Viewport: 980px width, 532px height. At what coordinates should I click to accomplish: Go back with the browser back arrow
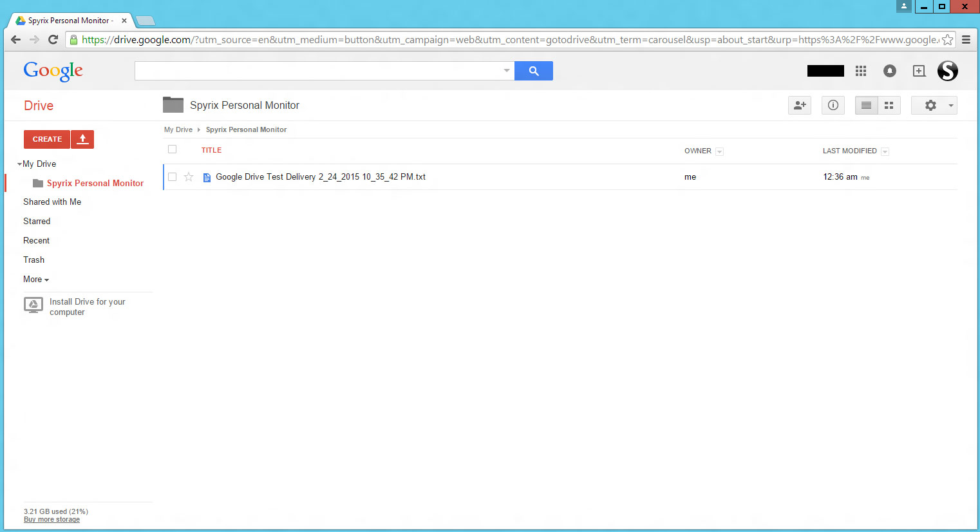(16, 40)
